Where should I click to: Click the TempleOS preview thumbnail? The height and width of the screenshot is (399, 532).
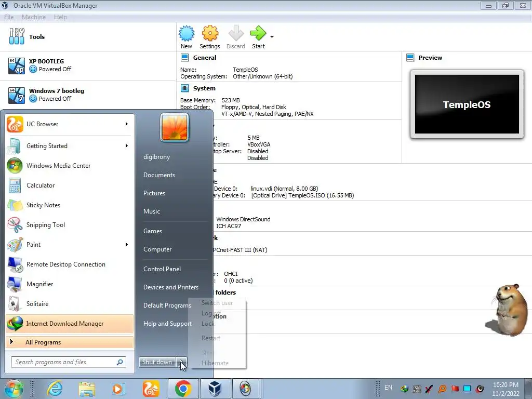pyautogui.click(x=467, y=104)
